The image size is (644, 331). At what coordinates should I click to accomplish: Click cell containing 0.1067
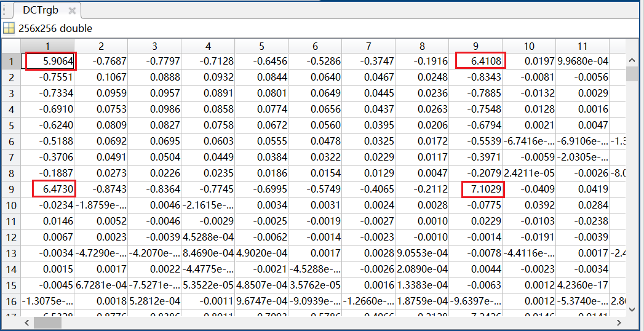(x=101, y=78)
